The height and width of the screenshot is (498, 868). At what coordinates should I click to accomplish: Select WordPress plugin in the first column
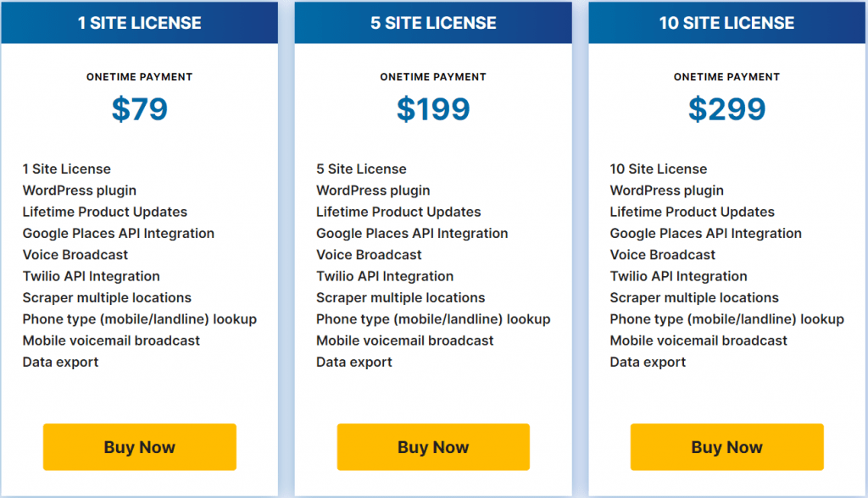pyautogui.click(x=79, y=190)
